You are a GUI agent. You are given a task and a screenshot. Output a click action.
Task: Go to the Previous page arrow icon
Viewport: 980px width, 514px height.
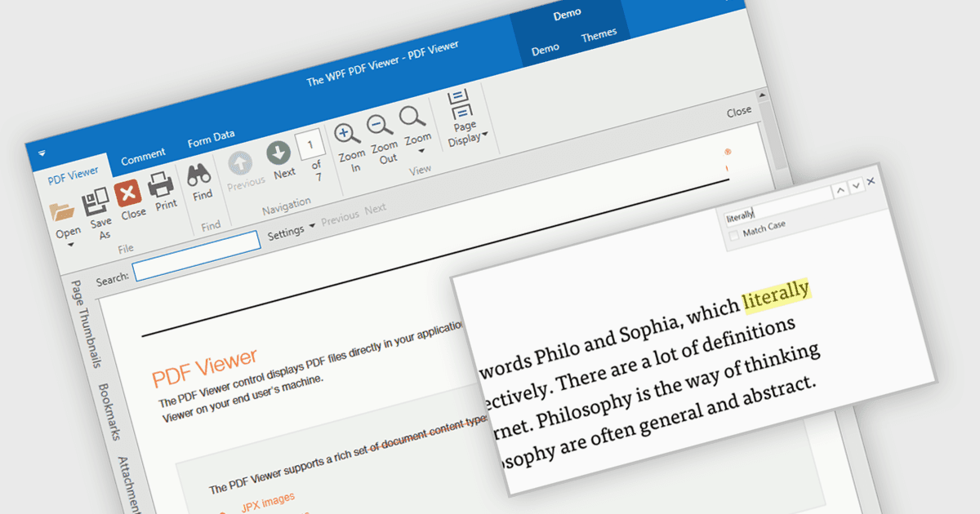click(240, 162)
